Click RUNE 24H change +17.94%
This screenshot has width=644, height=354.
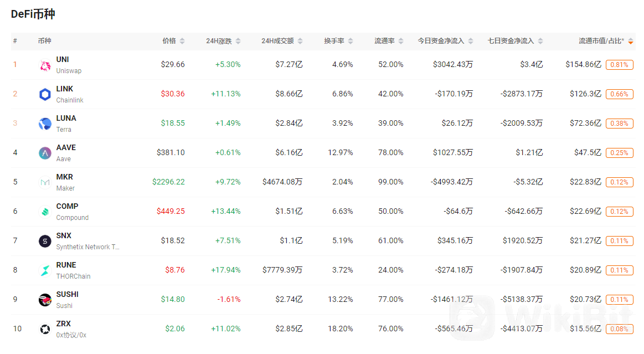coord(226,270)
